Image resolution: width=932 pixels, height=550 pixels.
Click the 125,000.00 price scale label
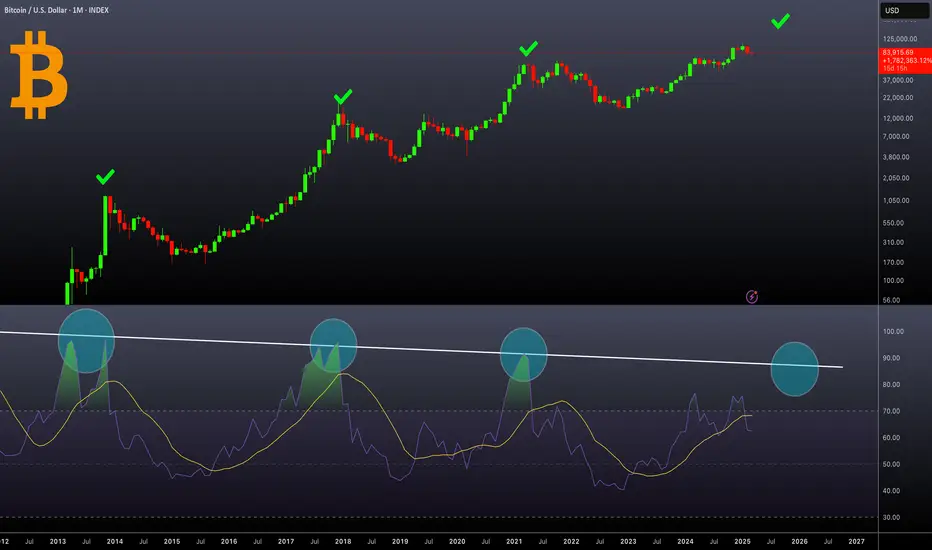[900, 39]
